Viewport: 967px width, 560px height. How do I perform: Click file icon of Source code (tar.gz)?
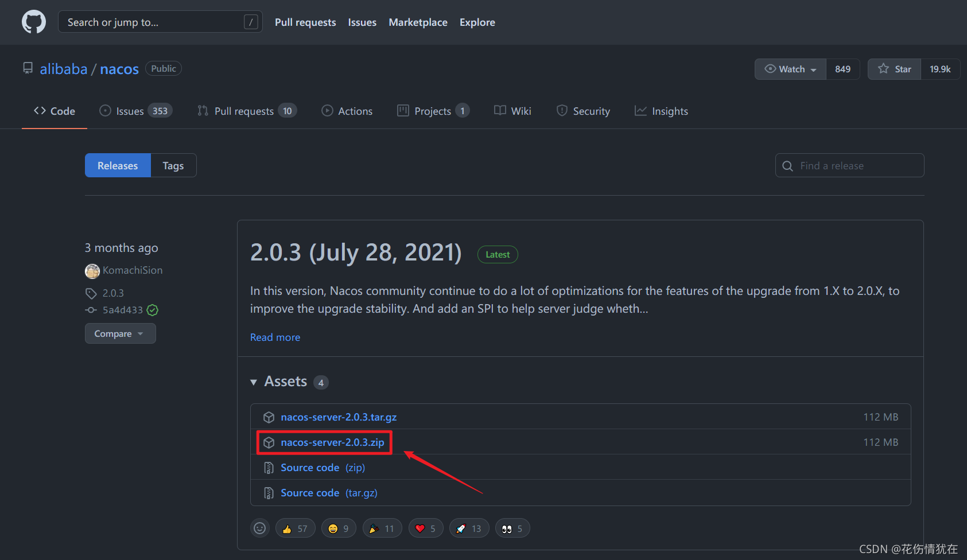[269, 493]
